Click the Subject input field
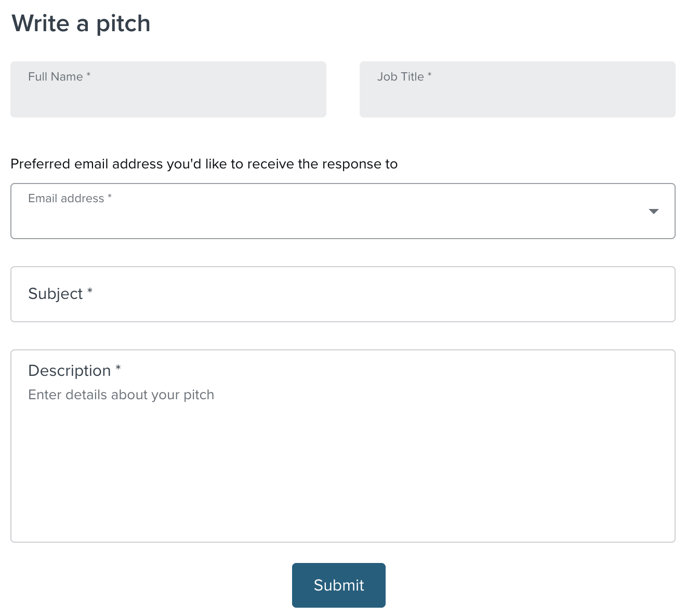This screenshot has width=699, height=616. pyautogui.click(x=343, y=294)
